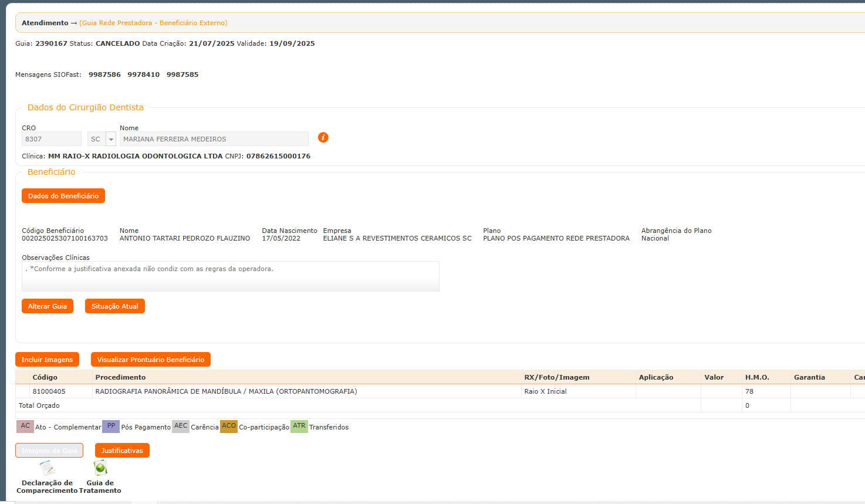Screen dimensions: 865x504
Task: Click the dentist Nome input field
Action: click(214, 139)
